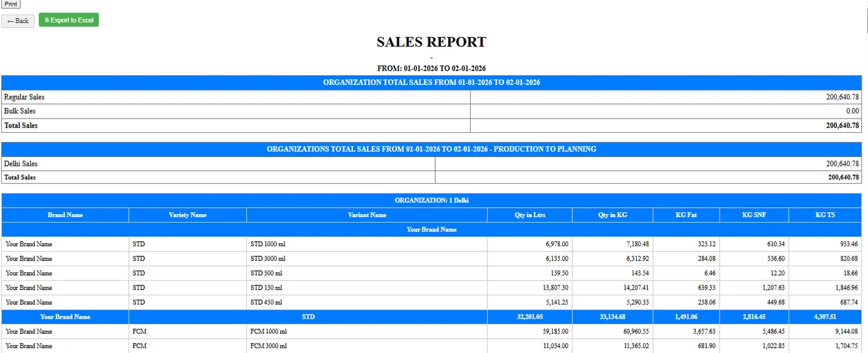Select the STD 1000 ml variant cell

(x=367, y=244)
